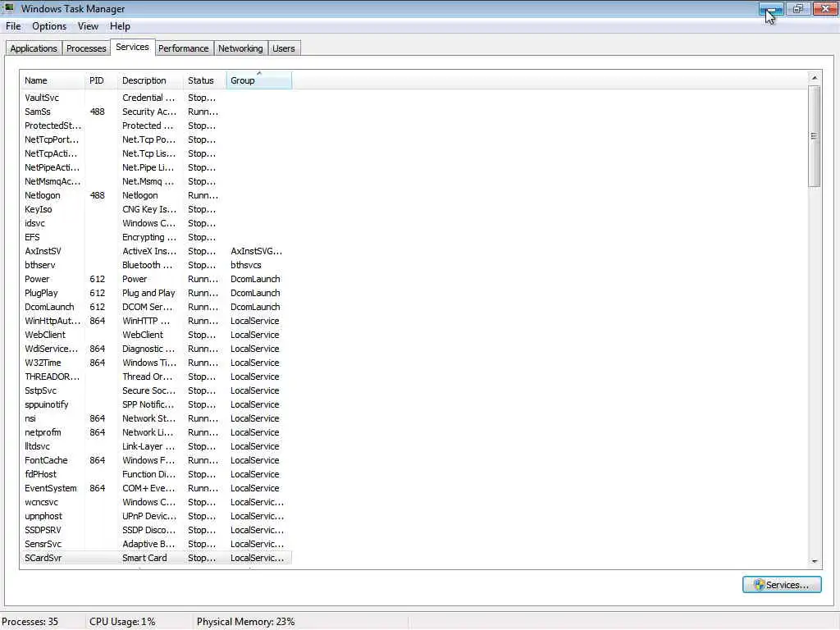
Task: Switch to the Applications tab
Action: coord(34,48)
